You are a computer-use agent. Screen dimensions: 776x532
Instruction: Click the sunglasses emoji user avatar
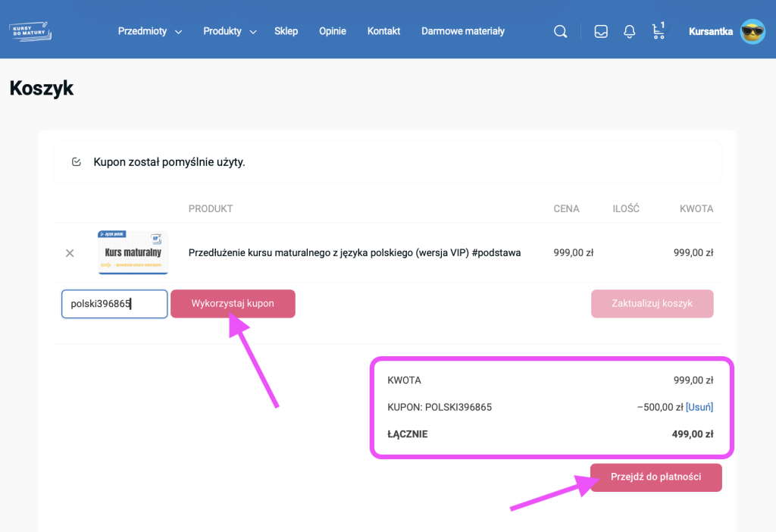[753, 32]
